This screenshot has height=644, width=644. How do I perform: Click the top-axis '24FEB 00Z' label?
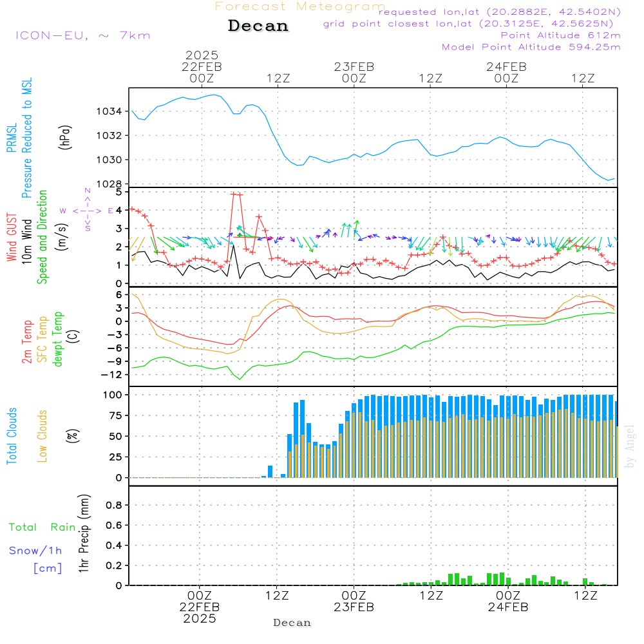click(x=506, y=72)
